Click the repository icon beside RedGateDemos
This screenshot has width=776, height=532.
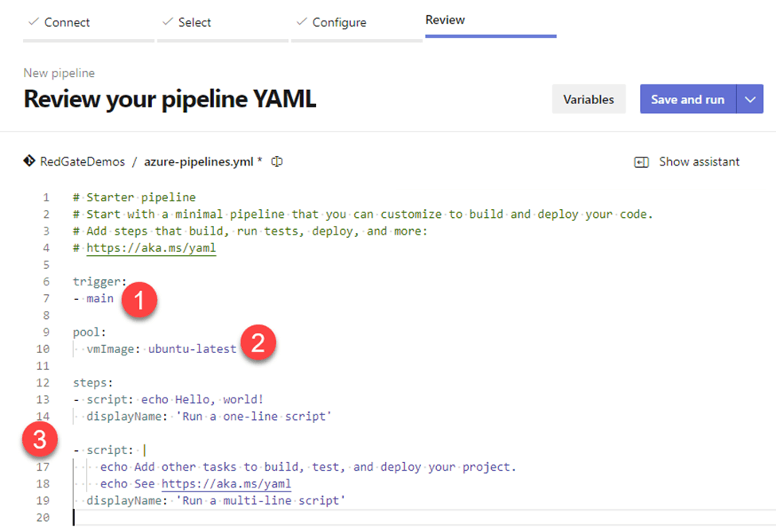click(29, 161)
